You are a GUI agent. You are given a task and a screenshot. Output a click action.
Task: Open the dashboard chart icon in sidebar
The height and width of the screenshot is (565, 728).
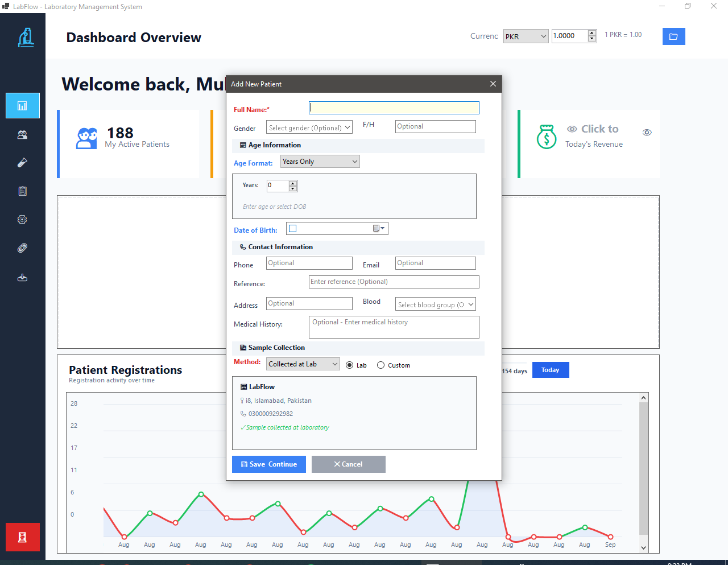23,106
